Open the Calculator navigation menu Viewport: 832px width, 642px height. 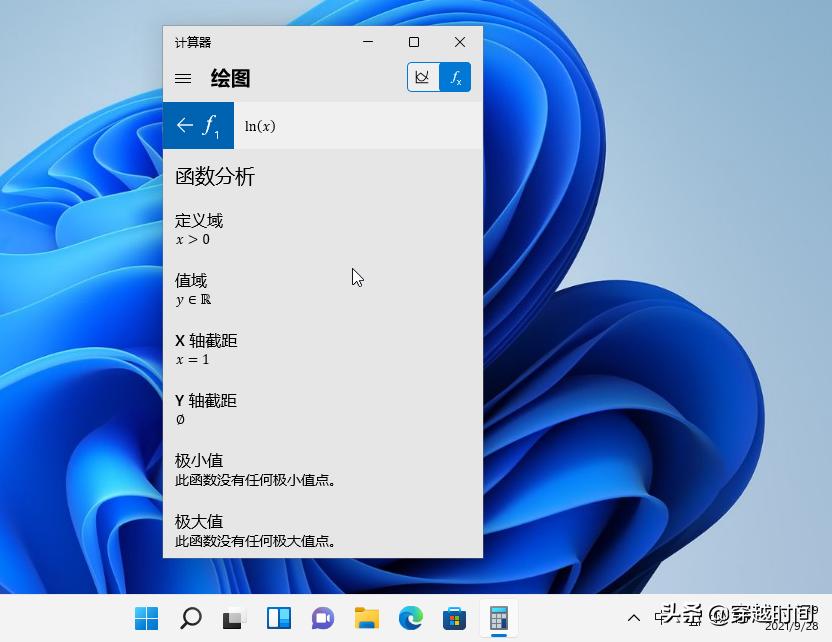point(183,78)
